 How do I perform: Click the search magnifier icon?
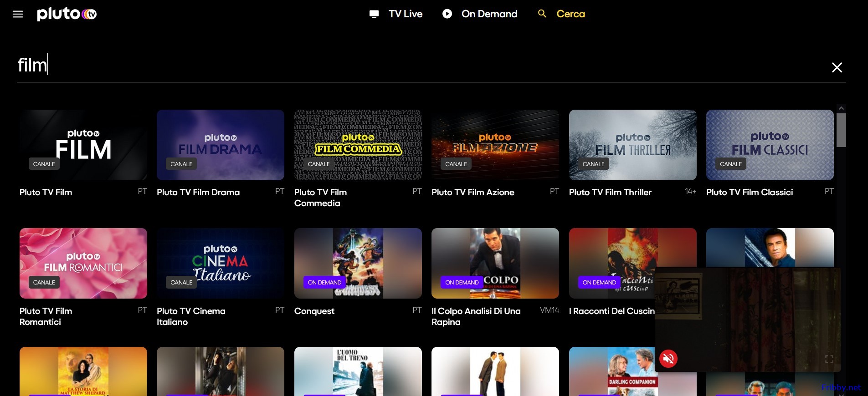point(542,14)
